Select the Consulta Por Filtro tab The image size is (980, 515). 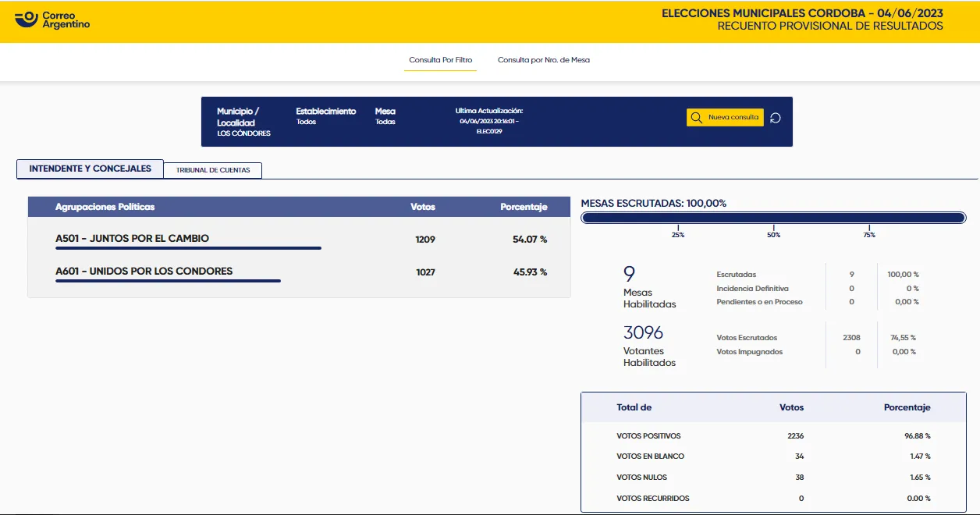440,60
